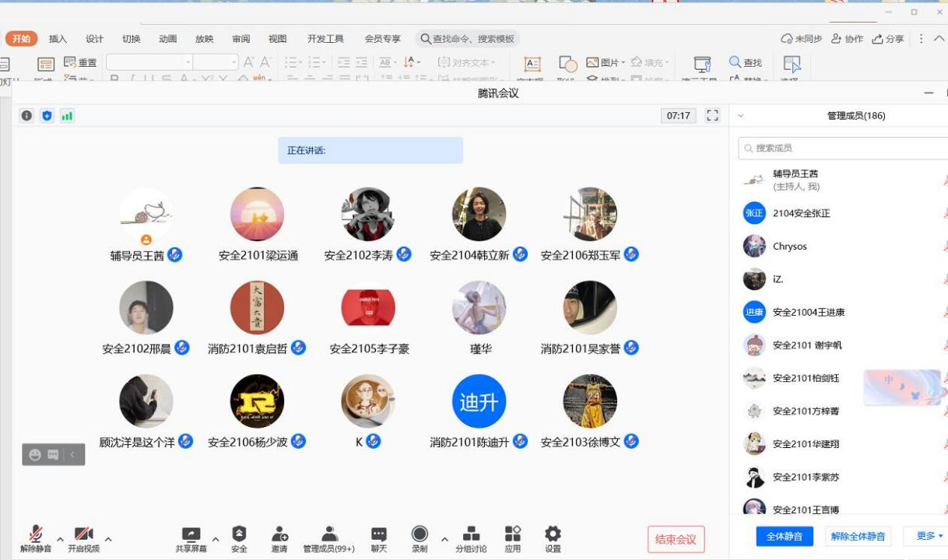The width and height of the screenshot is (948, 560).
Task: Turn on camera with 开启视频
Action: click(83, 534)
